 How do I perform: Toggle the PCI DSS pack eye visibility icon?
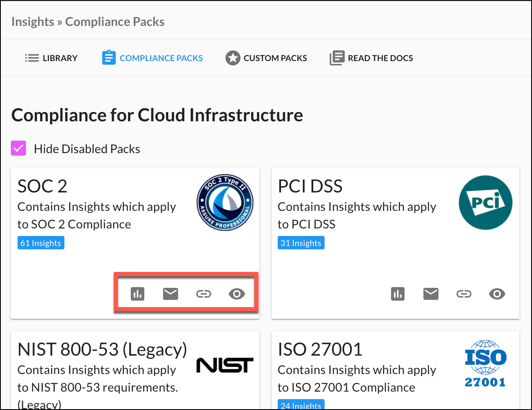[497, 294]
